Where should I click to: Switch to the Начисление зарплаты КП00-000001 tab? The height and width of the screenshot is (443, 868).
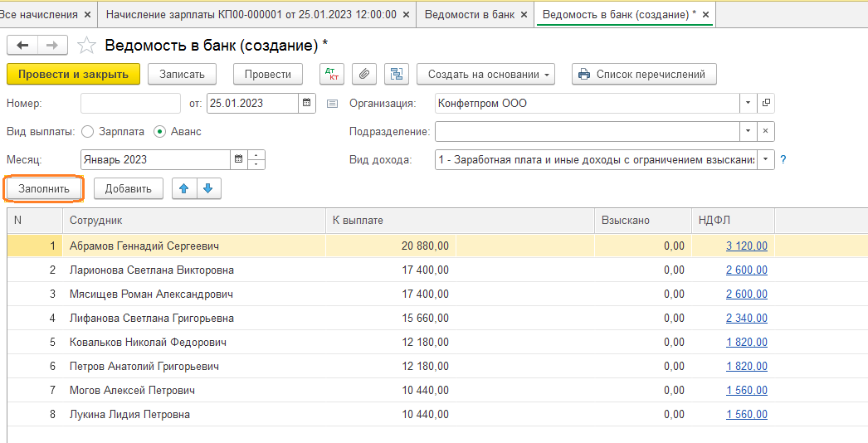(x=257, y=15)
